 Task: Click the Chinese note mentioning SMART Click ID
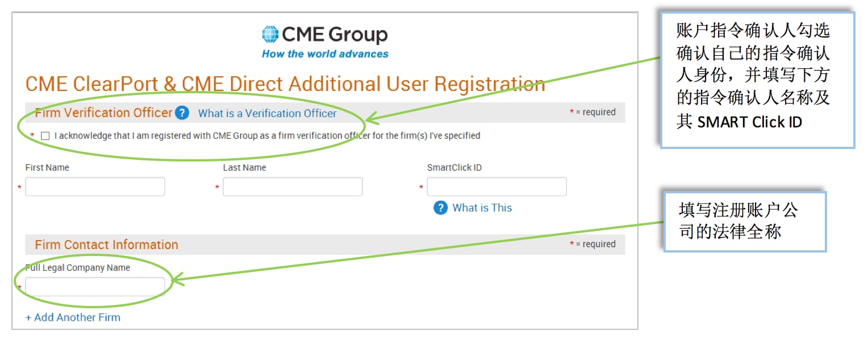point(756,80)
